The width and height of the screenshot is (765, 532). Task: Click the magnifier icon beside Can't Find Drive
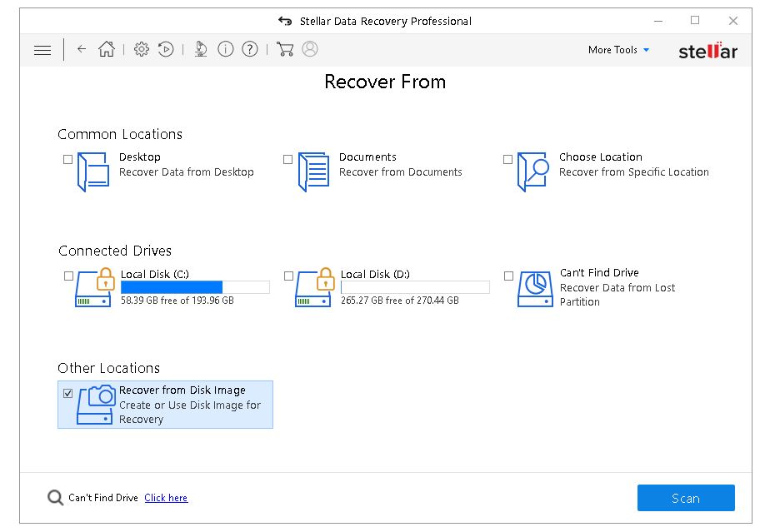tap(55, 498)
